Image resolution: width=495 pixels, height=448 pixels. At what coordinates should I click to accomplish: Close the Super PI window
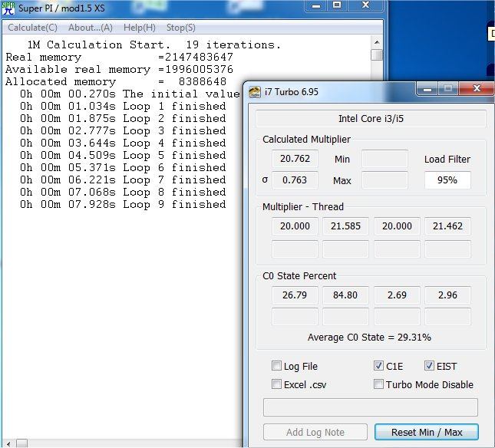[x=365, y=5]
